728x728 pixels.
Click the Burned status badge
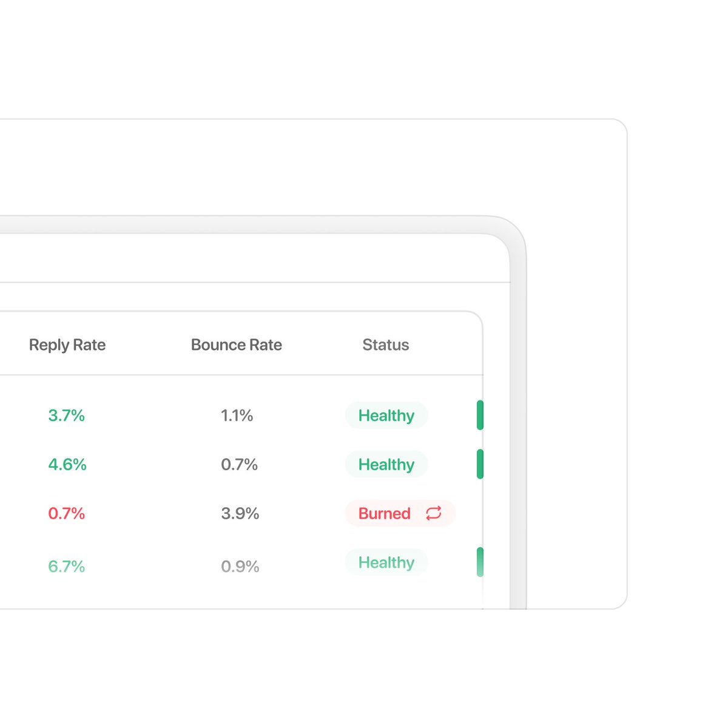pyautogui.click(x=400, y=513)
